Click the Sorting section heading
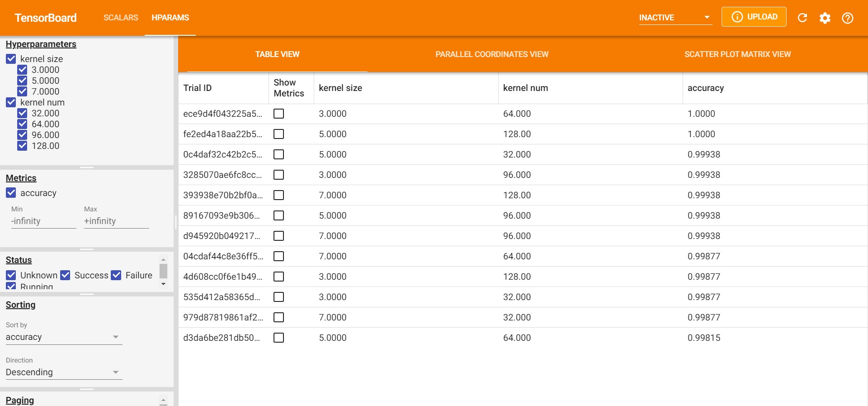Screen dimensions: 868x406 pyautogui.click(x=20, y=305)
